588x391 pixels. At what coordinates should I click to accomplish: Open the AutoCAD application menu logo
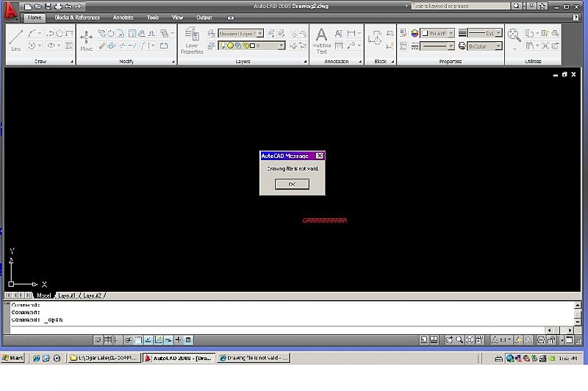[11, 10]
